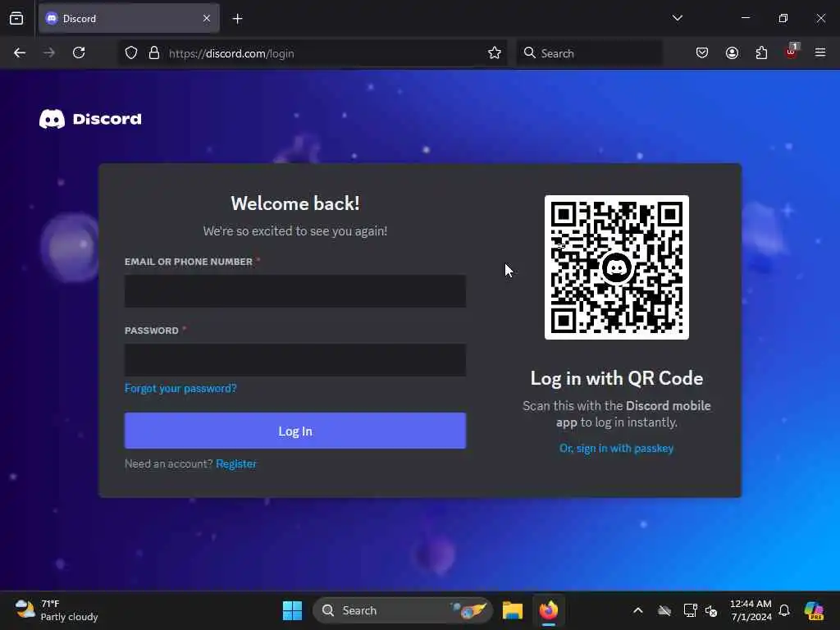This screenshot has width=840, height=630.
Task: Click the Or, sign in with passkey link
Action: pyautogui.click(x=616, y=449)
